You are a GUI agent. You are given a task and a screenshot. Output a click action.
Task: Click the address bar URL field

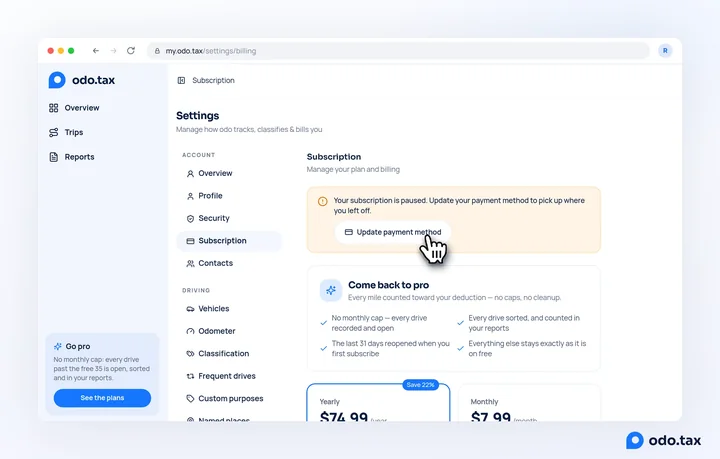click(398, 51)
